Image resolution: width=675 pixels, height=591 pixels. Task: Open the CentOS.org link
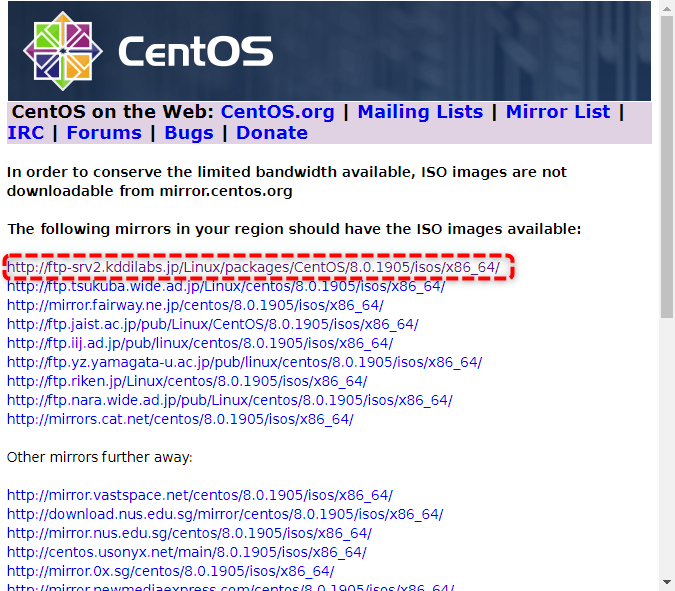277,112
